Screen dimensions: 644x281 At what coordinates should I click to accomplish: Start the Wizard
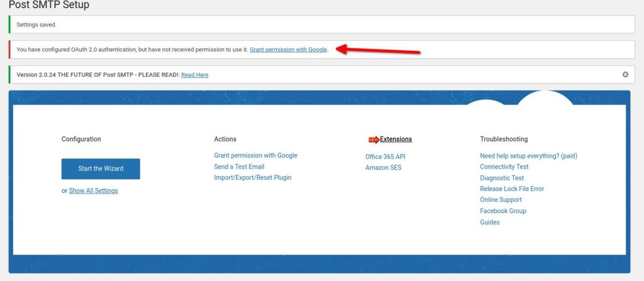pyautogui.click(x=101, y=168)
